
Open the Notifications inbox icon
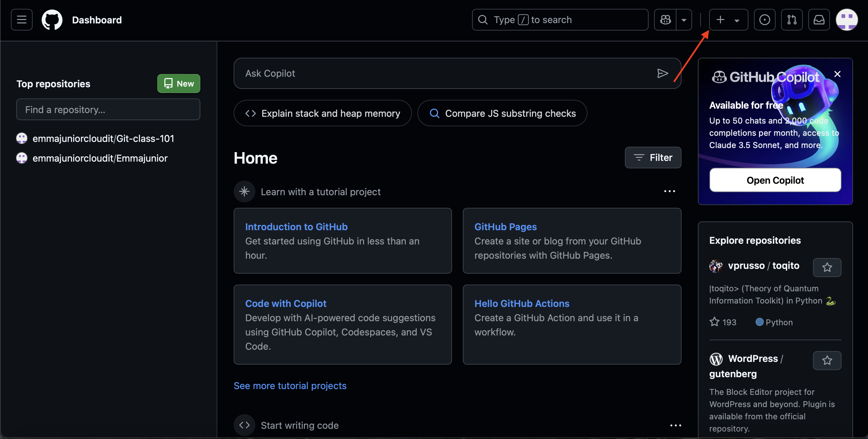pos(819,20)
